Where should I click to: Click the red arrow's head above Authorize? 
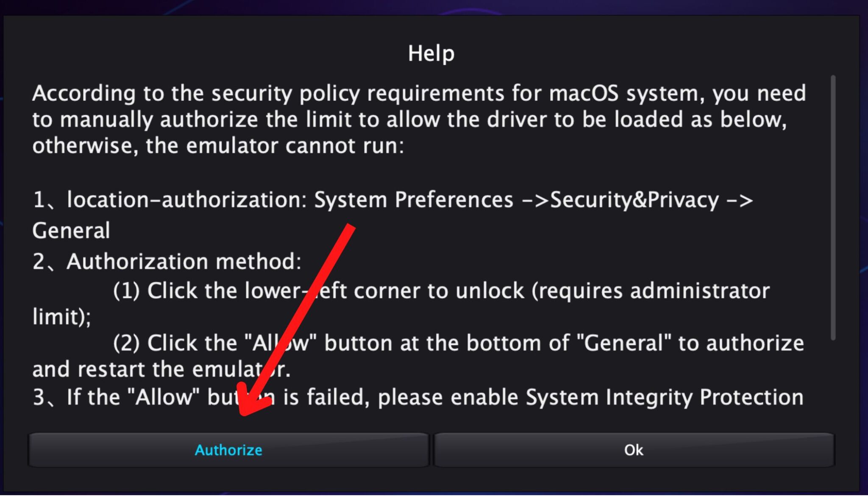point(251,401)
